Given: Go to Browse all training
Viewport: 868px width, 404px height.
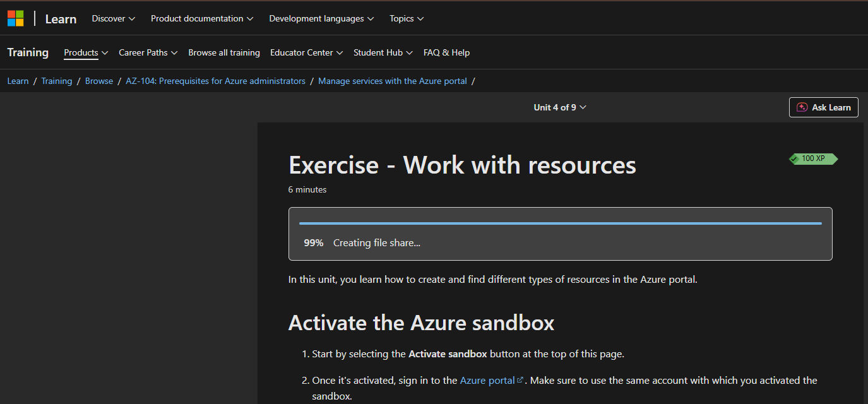Looking at the screenshot, I should click(x=224, y=52).
